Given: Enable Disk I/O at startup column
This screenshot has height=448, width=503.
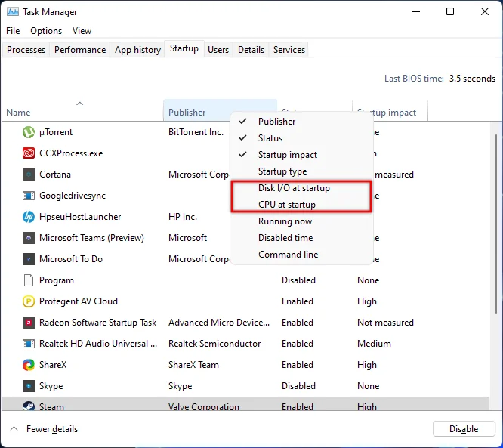Looking at the screenshot, I should coord(301,188).
